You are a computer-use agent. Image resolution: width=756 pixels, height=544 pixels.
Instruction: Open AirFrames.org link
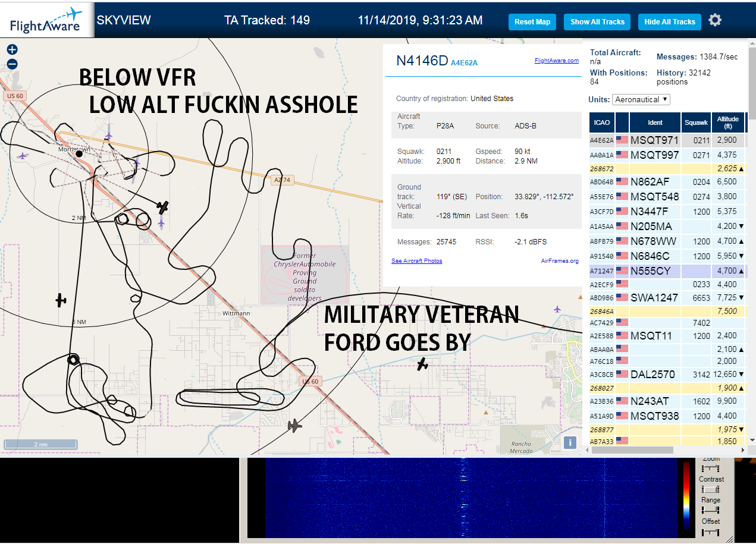[560, 261]
